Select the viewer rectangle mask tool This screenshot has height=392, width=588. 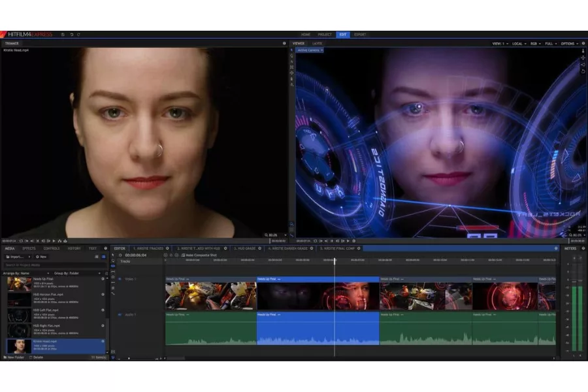click(292, 67)
